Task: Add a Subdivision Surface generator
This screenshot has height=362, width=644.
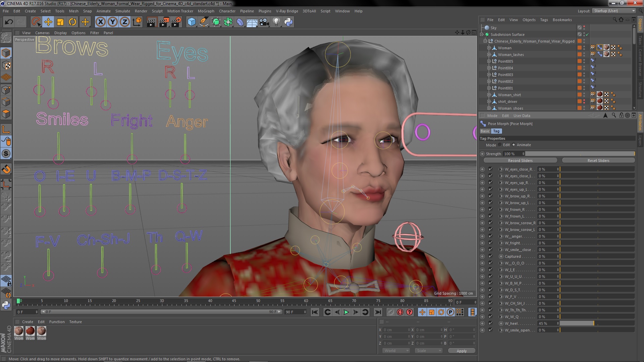Action: [216, 22]
